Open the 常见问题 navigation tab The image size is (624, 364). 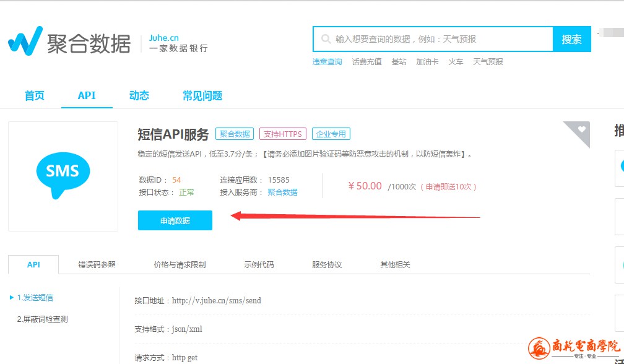(x=202, y=95)
